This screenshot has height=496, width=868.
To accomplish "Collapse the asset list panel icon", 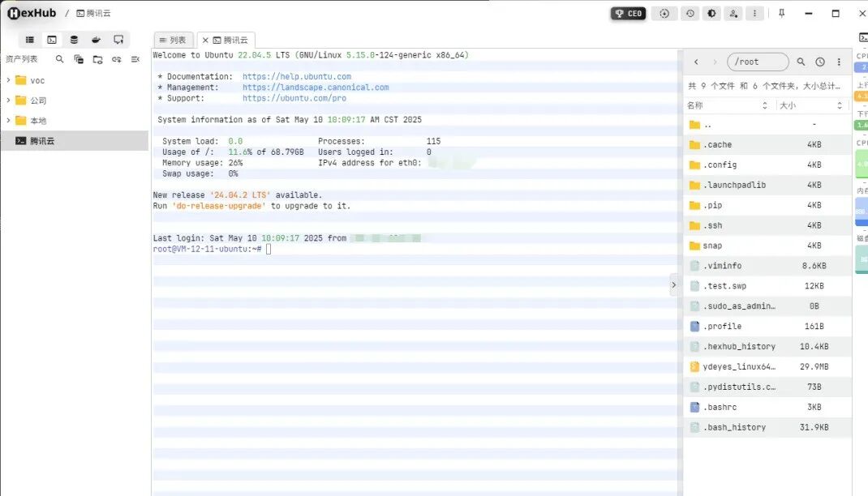I will [x=135, y=59].
